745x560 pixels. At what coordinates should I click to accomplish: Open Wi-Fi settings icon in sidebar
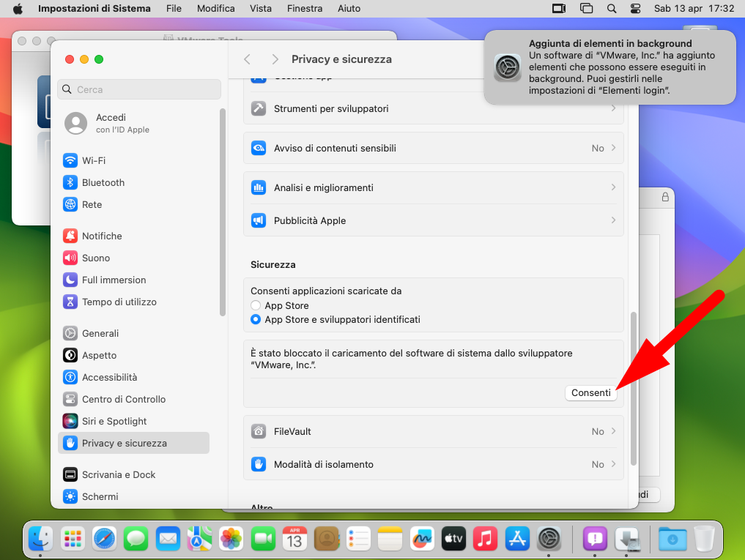70,160
